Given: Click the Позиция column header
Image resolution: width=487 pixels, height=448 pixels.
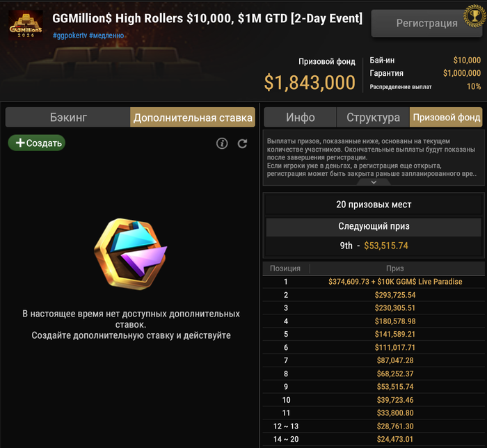Looking at the screenshot, I should pos(285,269).
